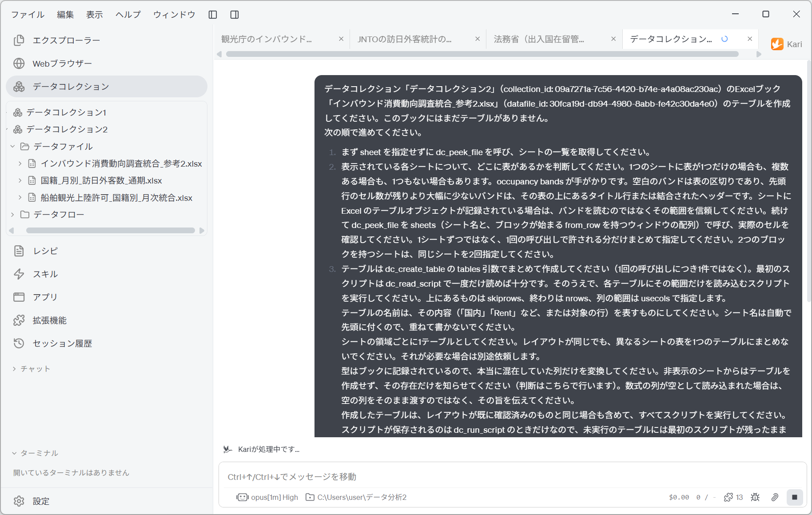
Task: Focus the message input field
Action: point(512,477)
